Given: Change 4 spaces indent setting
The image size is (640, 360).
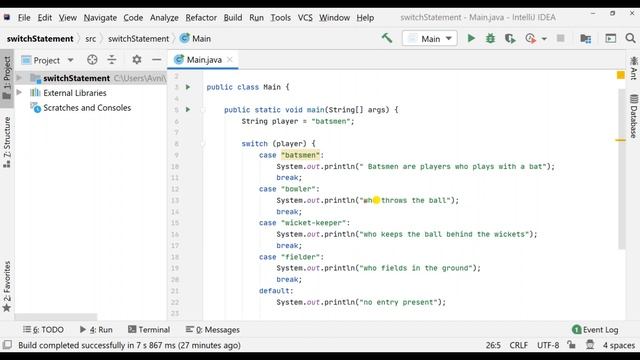Looking at the screenshot, I should [619, 345].
